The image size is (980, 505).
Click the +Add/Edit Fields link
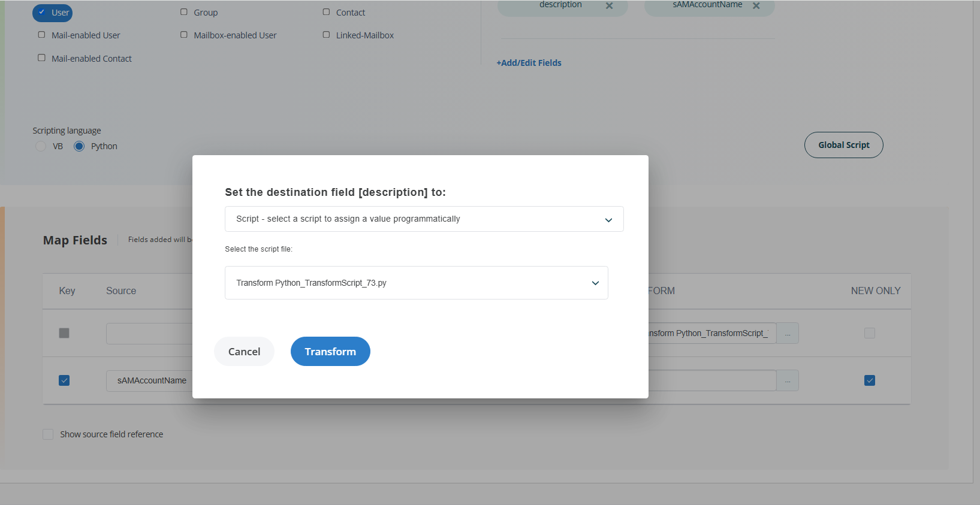click(529, 63)
